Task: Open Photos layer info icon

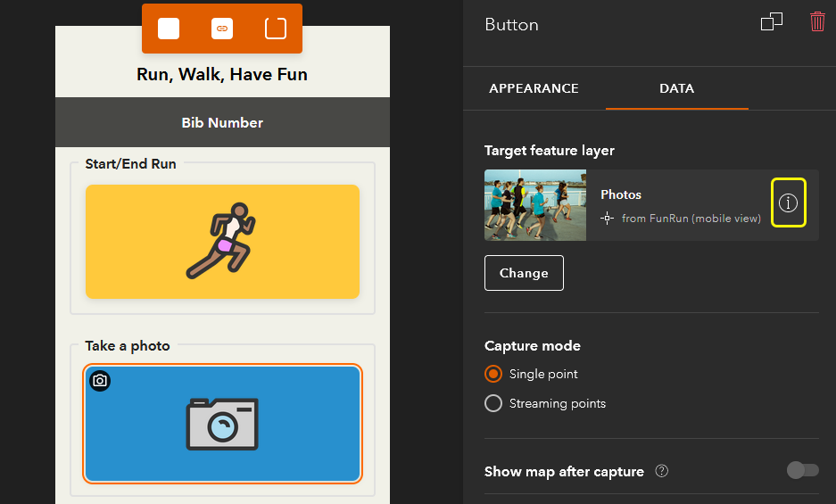Action: point(788,202)
